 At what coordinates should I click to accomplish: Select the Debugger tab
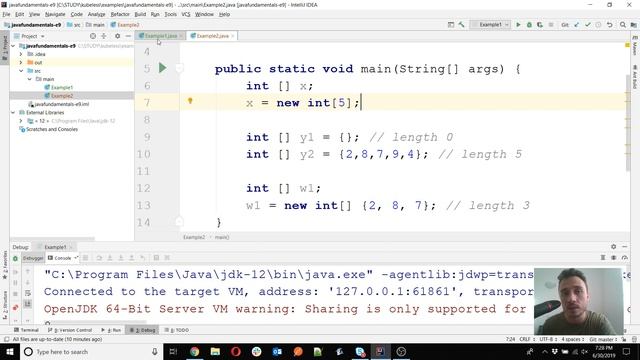pos(33,258)
